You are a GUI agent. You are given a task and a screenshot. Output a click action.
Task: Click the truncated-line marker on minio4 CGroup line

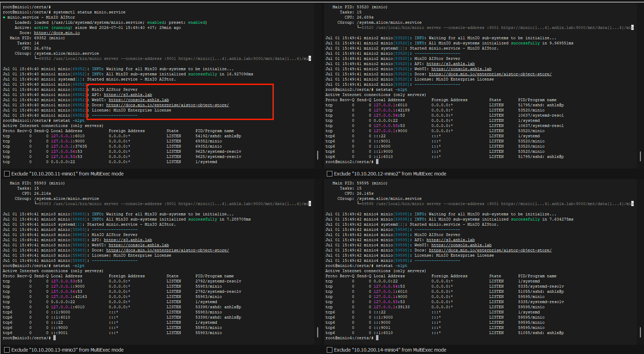[x=632, y=204]
